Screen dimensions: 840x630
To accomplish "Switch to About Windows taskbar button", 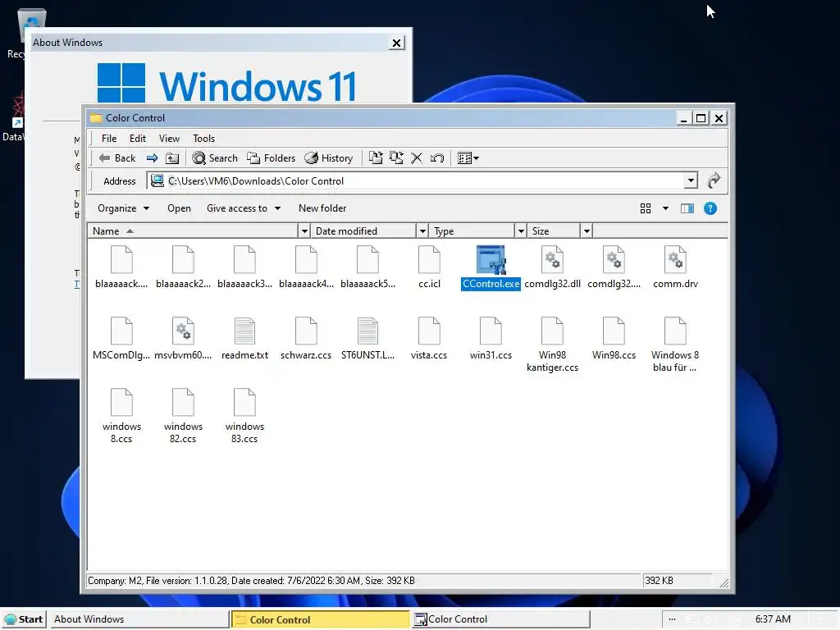I will tap(140, 619).
